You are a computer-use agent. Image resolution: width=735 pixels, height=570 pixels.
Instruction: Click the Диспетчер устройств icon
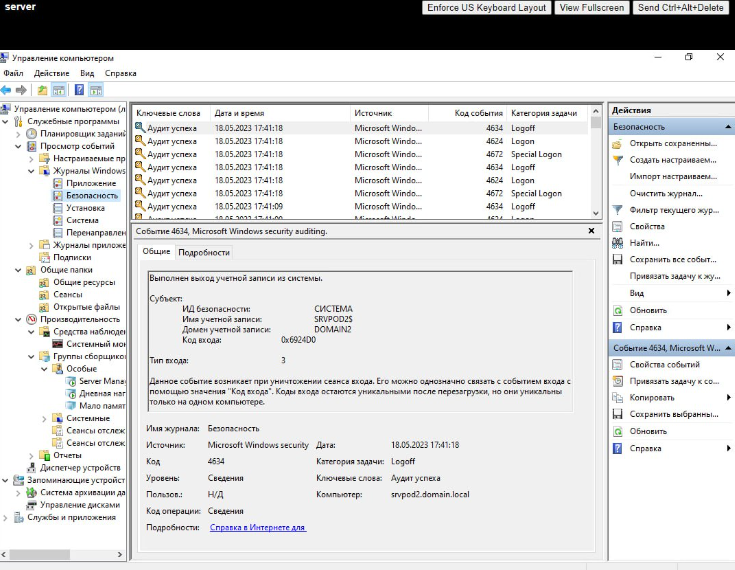coord(31,467)
